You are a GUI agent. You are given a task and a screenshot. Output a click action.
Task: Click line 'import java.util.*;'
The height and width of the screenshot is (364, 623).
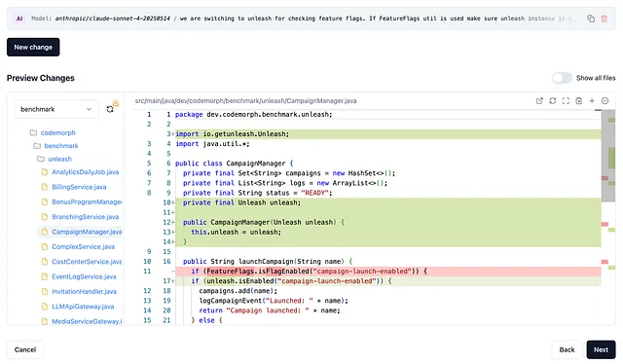(x=212, y=144)
